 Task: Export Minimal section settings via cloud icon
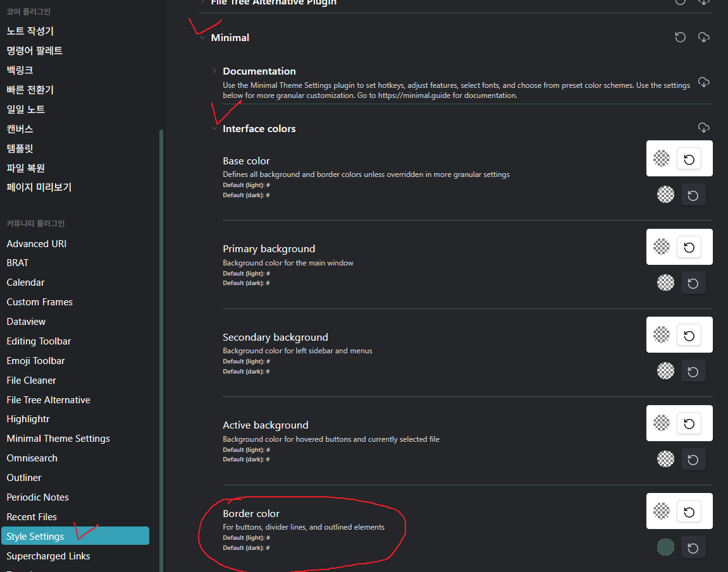coord(704,37)
